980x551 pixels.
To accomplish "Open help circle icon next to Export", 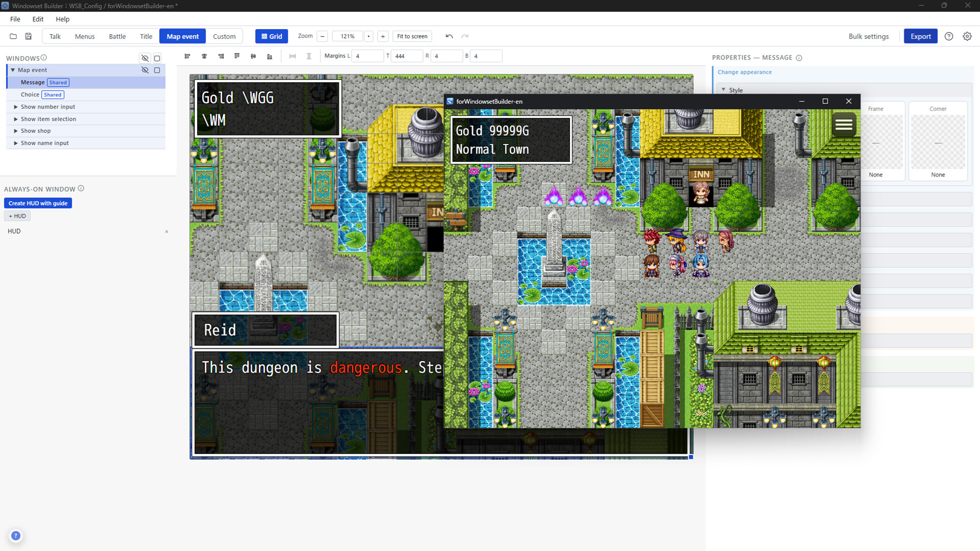I will pos(949,36).
